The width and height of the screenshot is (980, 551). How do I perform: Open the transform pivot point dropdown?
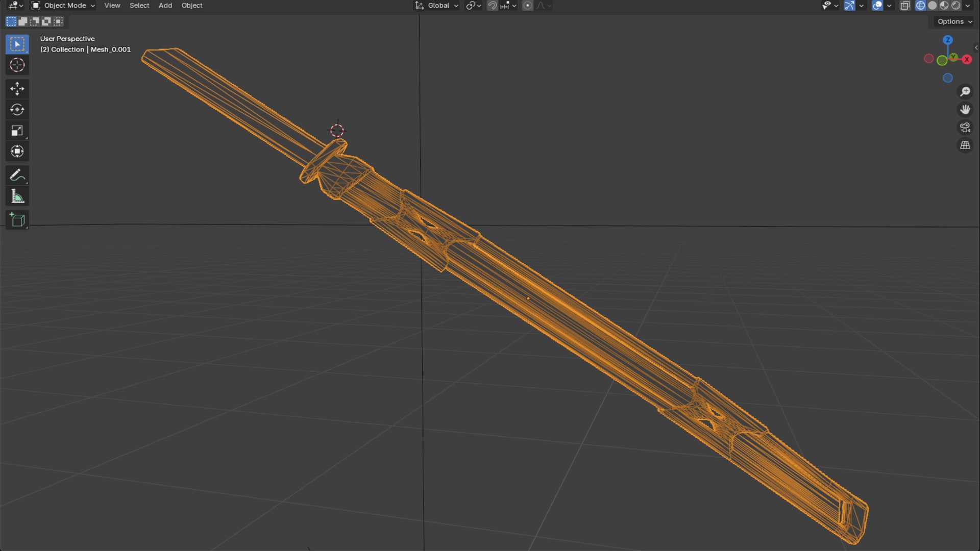click(x=474, y=6)
